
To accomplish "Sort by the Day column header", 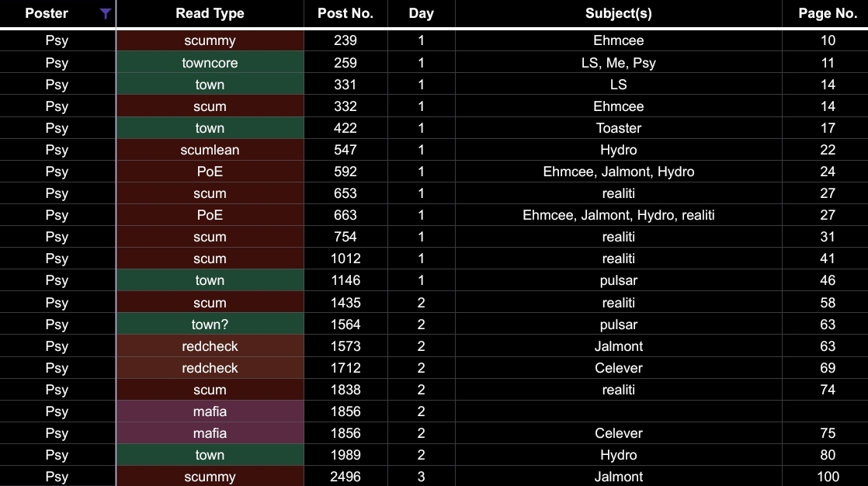I will click(x=420, y=13).
